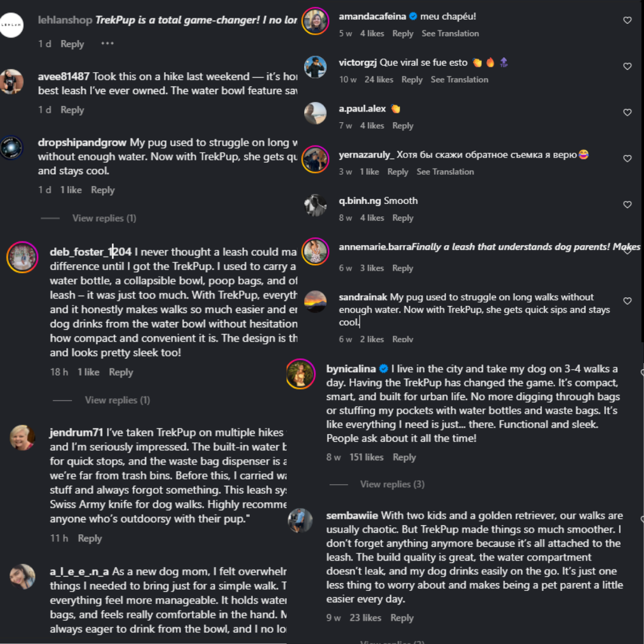Like q.binh.ng's Smooth comment
Image resolution: width=644 pixels, height=644 pixels.
click(627, 204)
